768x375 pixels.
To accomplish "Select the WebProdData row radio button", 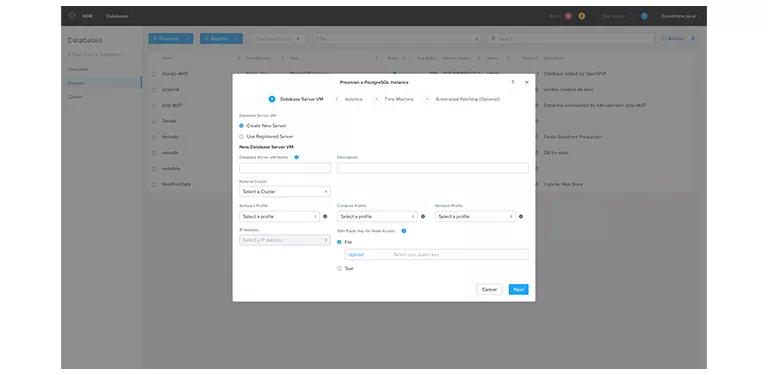I will 153,185.
